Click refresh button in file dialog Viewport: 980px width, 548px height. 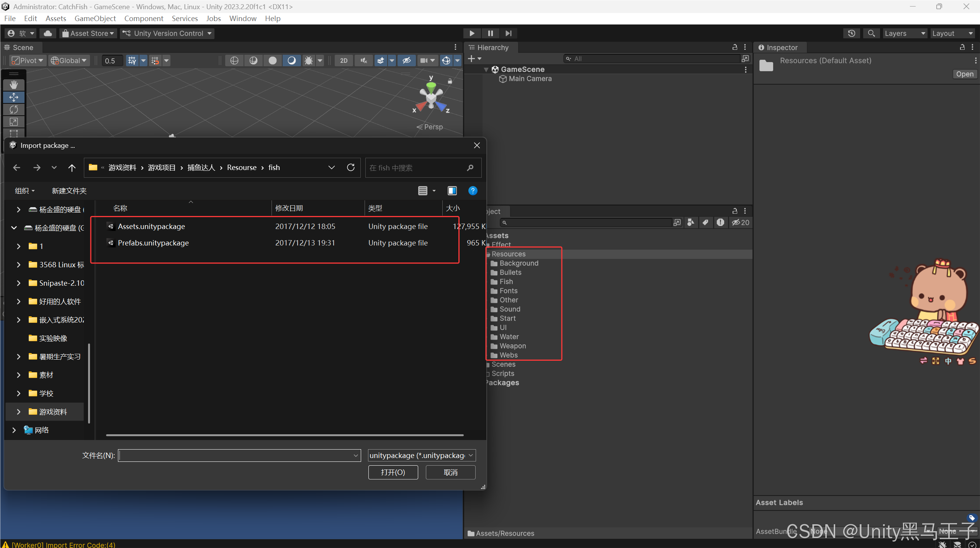click(x=350, y=167)
